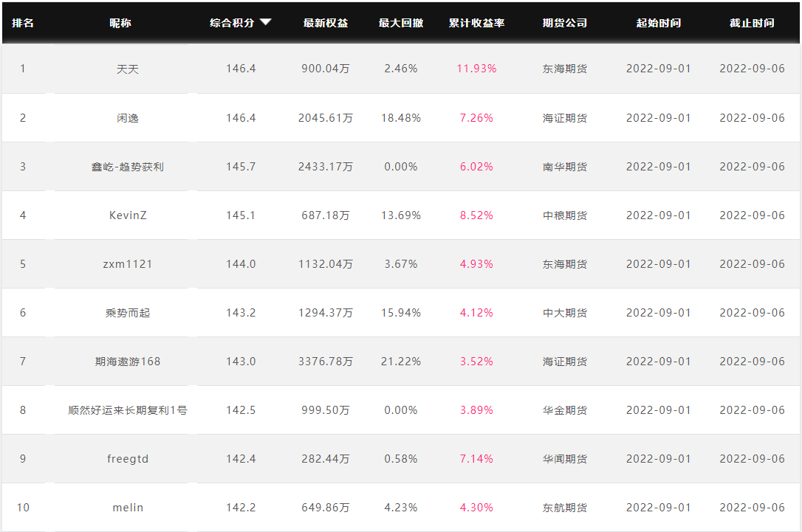The image size is (802, 532).
Task: Click the 综合积分 header label
Action: (232, 23)
